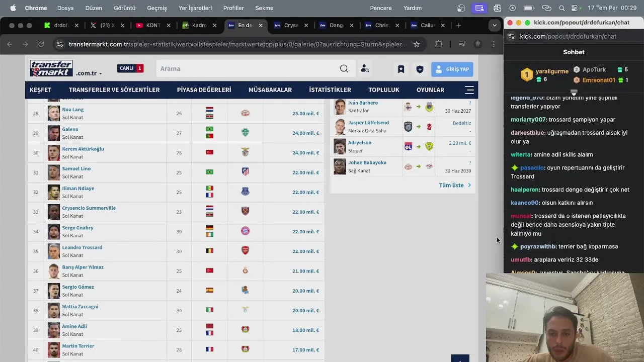The height and width of the screenshot is (362, 644).
Task: Click Everton crest in Iliman Ndiaye row
Action: tap(245, 192)
